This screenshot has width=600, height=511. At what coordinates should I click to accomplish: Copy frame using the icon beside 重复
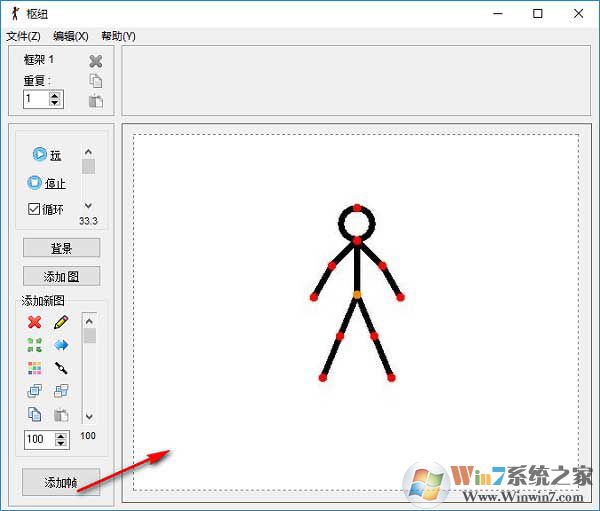96,81
